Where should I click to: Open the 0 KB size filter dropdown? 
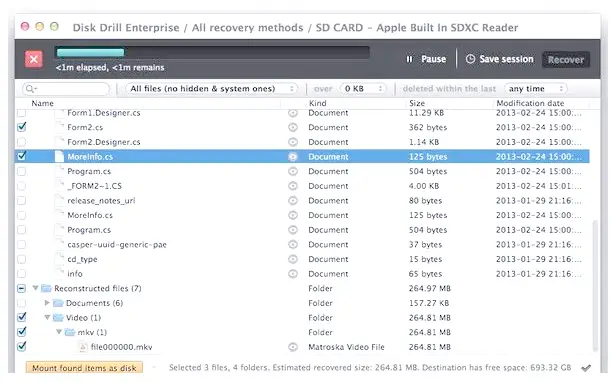click(363, 89)
